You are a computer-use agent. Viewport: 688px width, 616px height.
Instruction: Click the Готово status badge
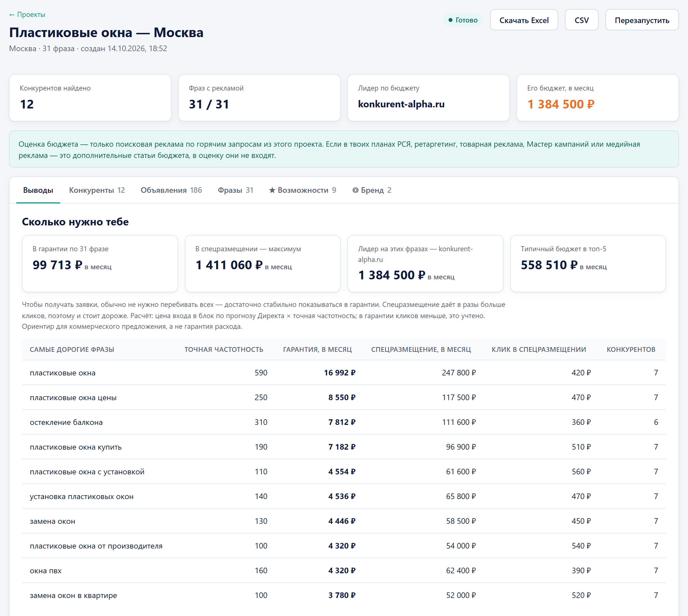[463, 20]
